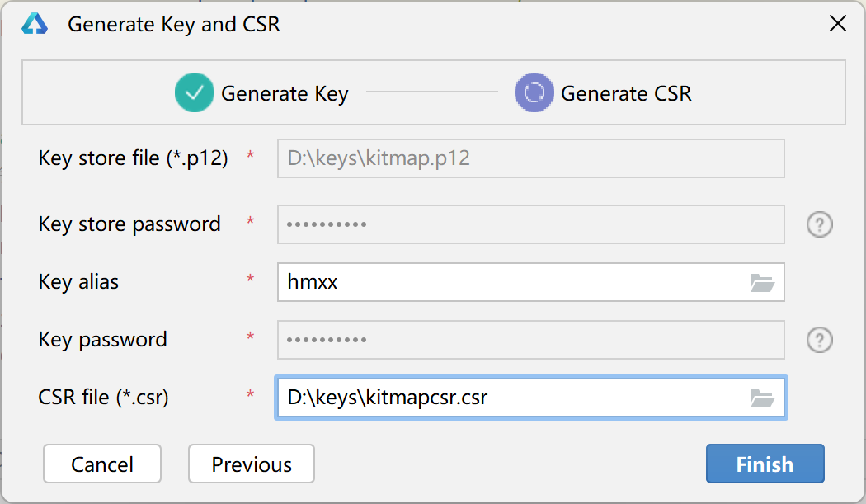The image size is (866, 504).
Task: Click the "CSR file (*.csr)" label
Action: pos(103,398)
